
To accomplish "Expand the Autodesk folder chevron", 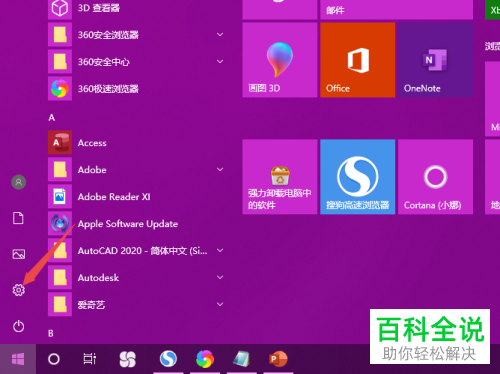I will [x=220, y=277].
